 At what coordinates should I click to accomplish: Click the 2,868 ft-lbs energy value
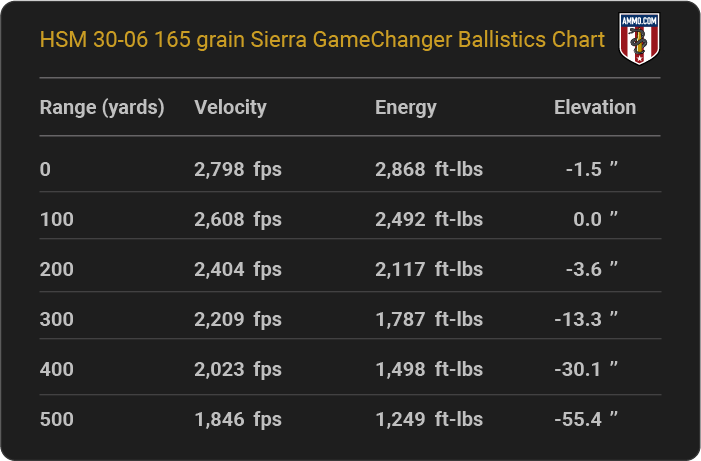click(x=429, y=169)
